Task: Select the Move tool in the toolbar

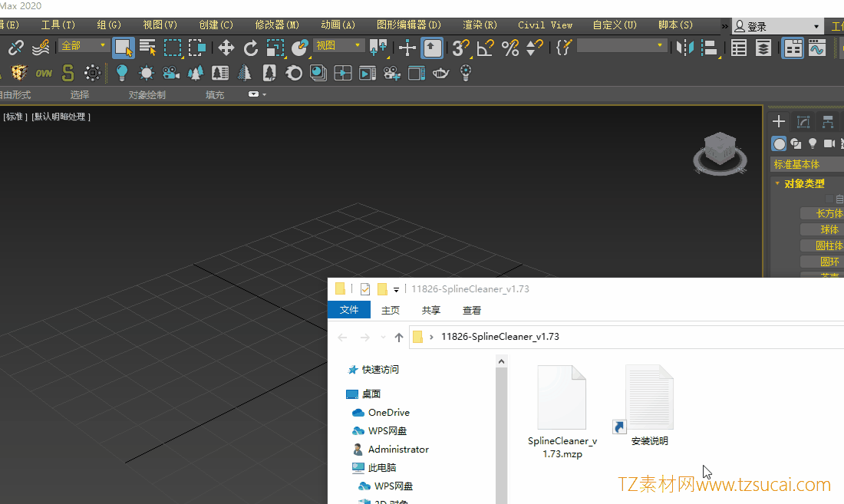Action: (x=226, y=48)
